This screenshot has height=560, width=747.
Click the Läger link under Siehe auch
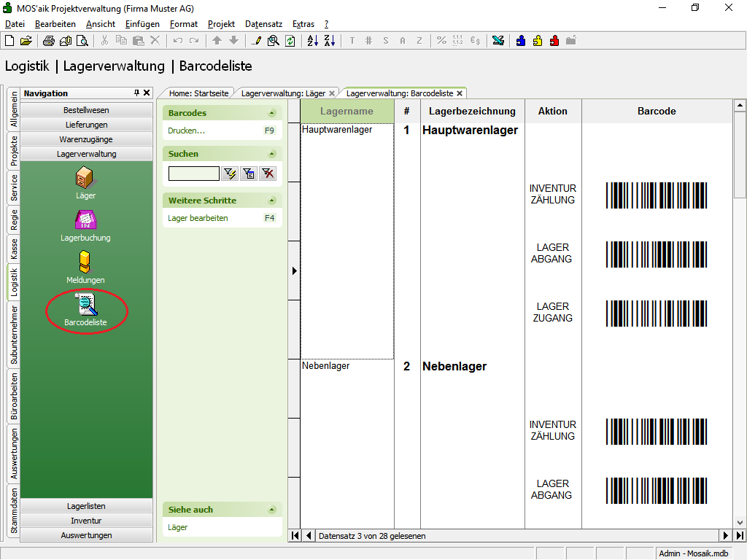click(178, 527)
